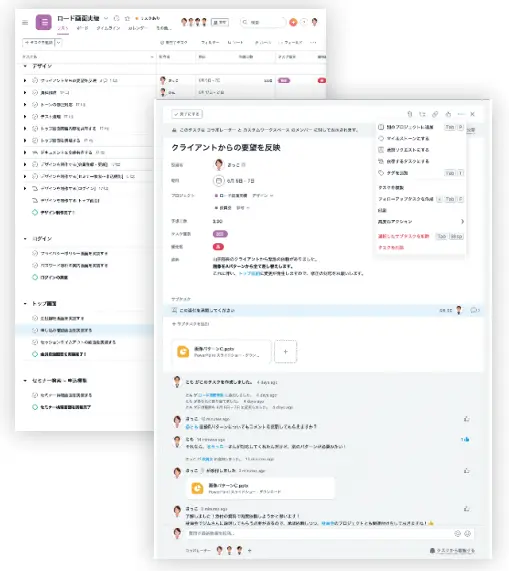509x571 pixels.
Task: Click the comment input field at bottom
Action: (320, 533)
